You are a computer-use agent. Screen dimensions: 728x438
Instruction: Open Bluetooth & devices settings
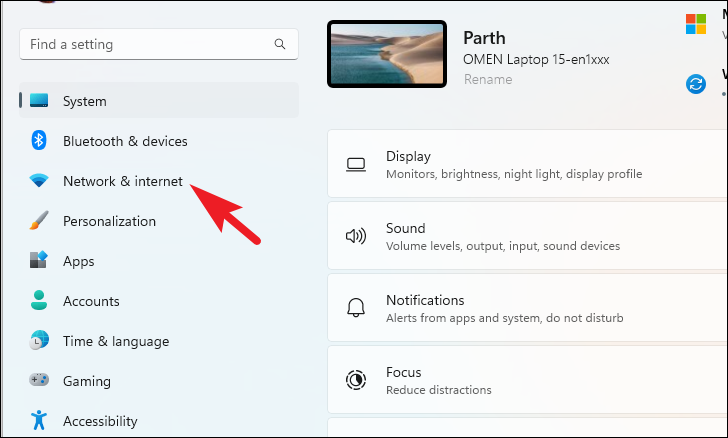tap(159, 140)
